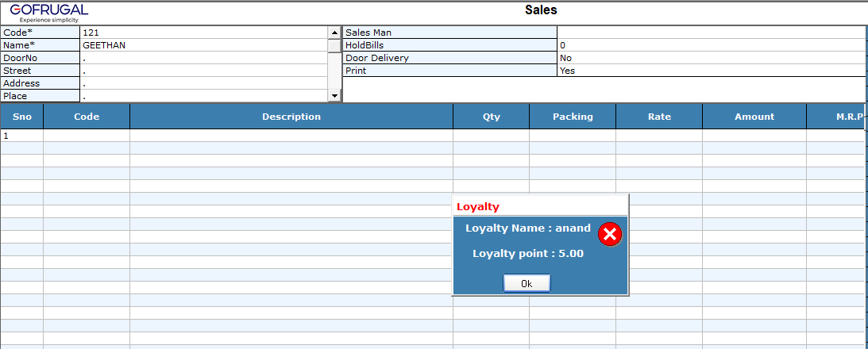Click the Description column header
This screenshot has height=349, width=868.
[x=291, y=117]
